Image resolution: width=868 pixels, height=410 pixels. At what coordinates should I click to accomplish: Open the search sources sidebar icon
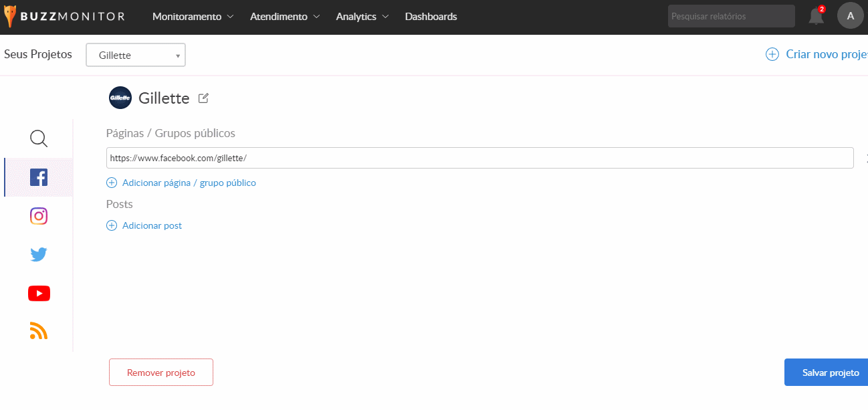39,138
